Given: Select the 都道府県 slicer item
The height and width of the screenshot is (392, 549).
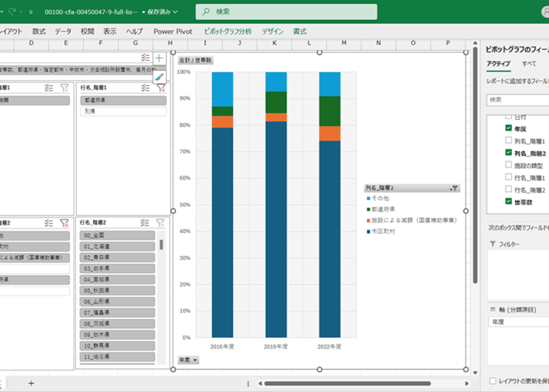Looking at the screenshot, I should (123, 100).
